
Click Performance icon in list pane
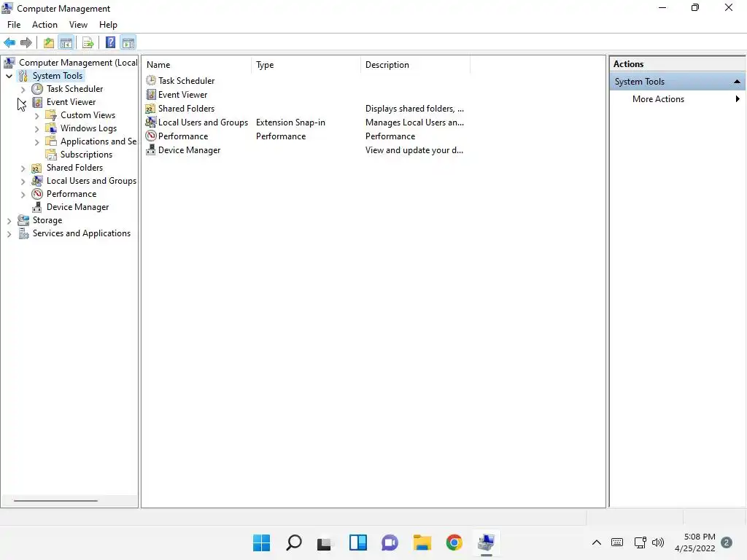pos(151,136)
